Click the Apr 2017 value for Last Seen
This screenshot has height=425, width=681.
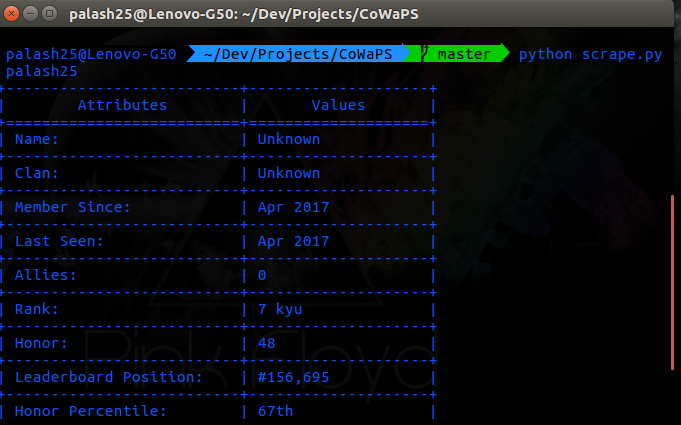point(294,241)
